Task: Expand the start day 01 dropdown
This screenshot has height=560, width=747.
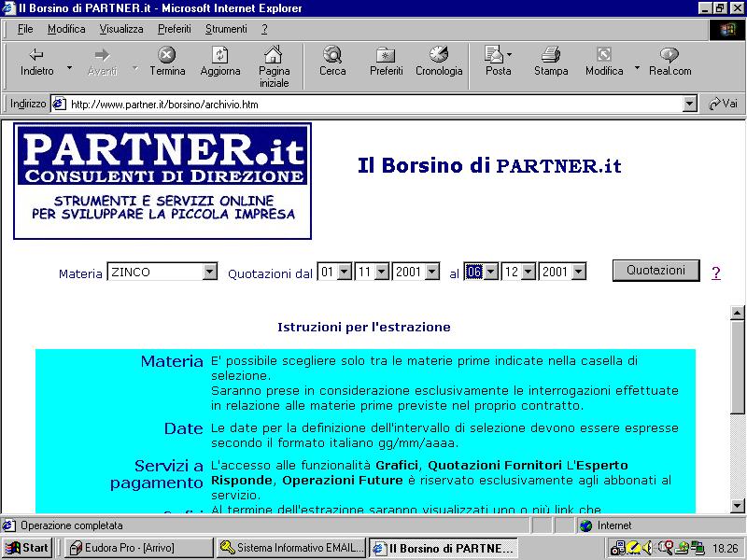Action: 345,272
